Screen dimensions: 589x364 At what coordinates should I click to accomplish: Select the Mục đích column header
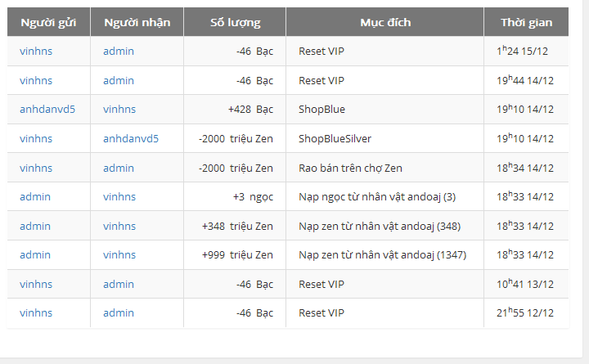click(x=385, y=23)
